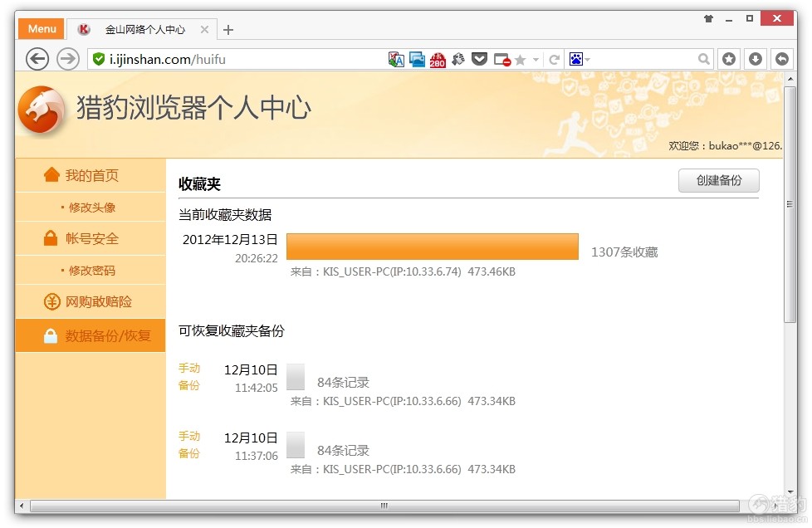Open the orange Menu button
The width and height of the screenshot is (812, 528).
41,28
